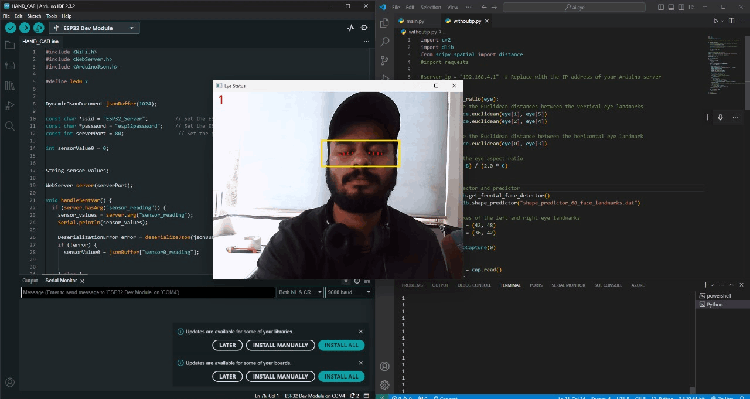Click INSTALL MANUALLY for board updates
This screenshot has height=399, width=750.
point(280,377)
